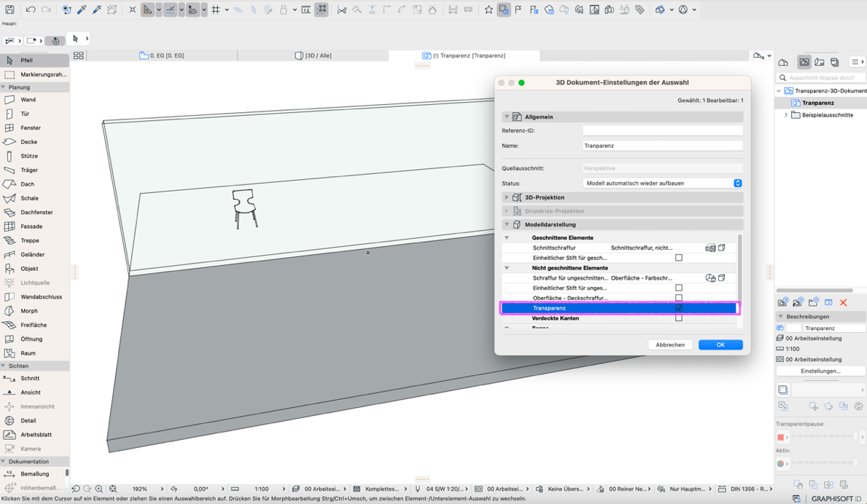Select the Fassade curtain wall tool

34,226
